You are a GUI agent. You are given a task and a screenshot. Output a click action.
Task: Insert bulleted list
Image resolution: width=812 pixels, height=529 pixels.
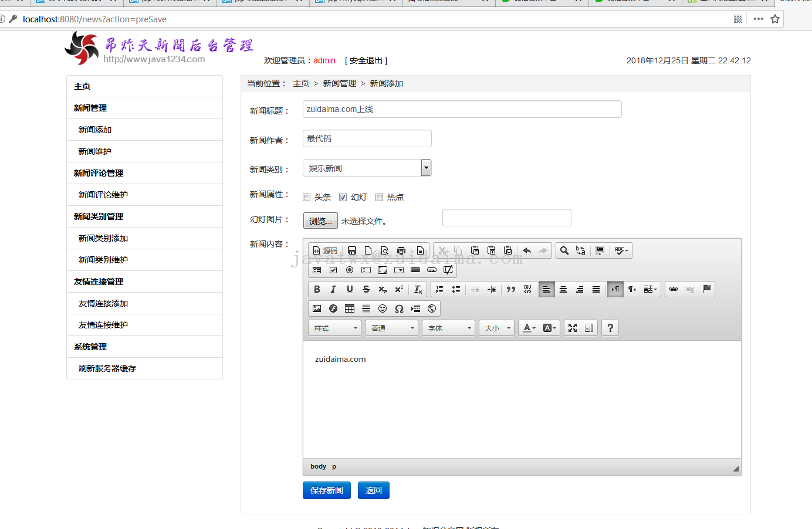pos(456,289)
